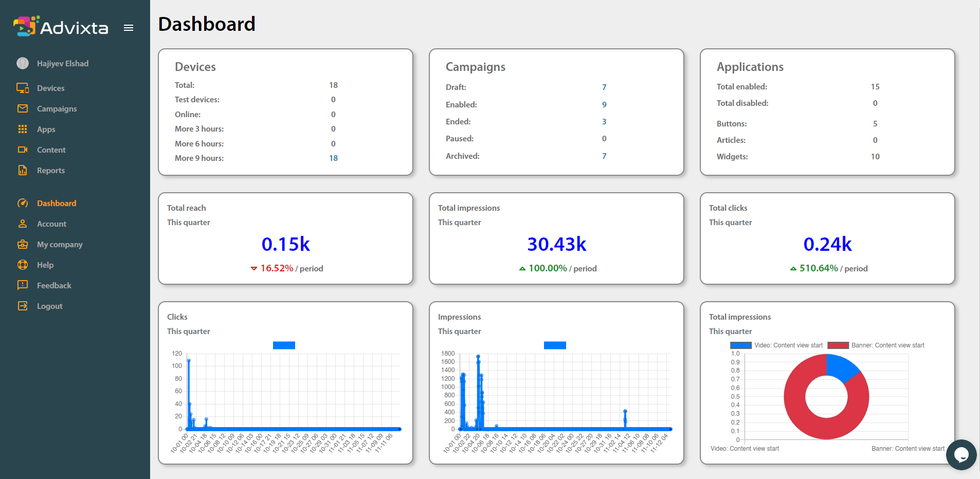980x479 pixels.
Task: Open the chat support bubble
Action: click(x=961, y=455)
